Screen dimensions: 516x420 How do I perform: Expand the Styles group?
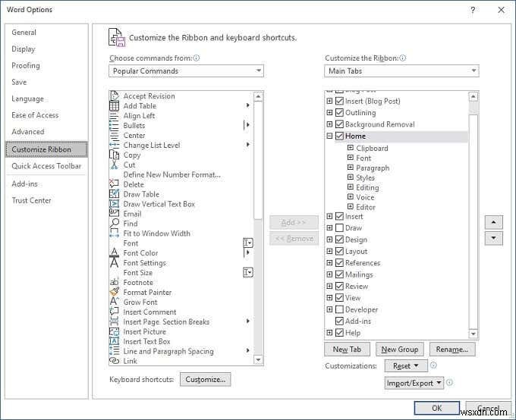coord(351,177)
